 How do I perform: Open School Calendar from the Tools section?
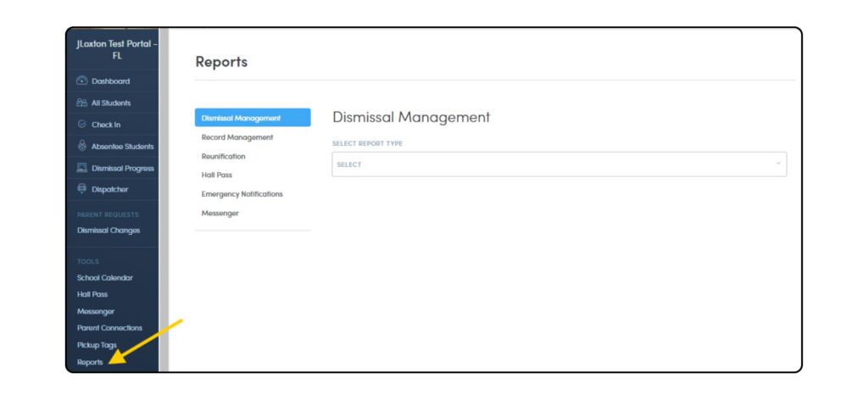coord(105,278)
